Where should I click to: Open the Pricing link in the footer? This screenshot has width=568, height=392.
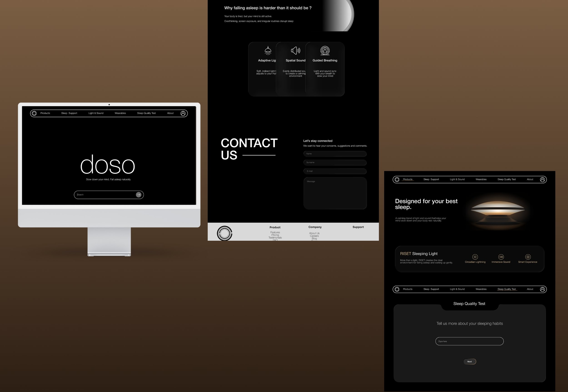click(275, 235)
